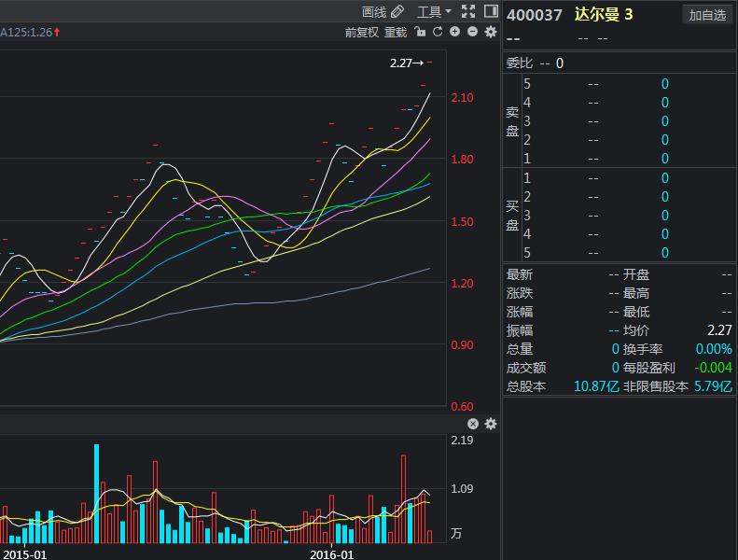Click the 卖盘 sell side label
738x560 pixels.
(x=512, y=121)
